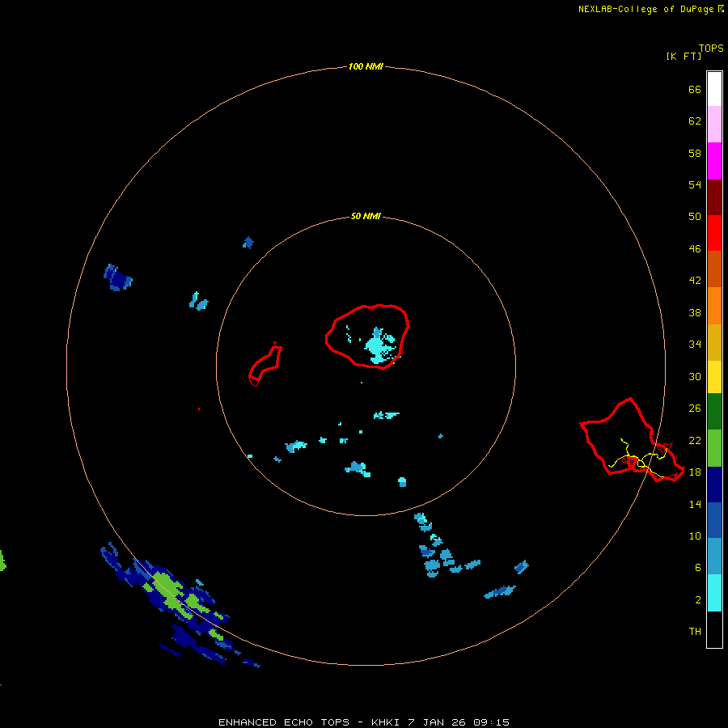The image size is (728, 728).
Task: Click the island outline with yellow roads at right
Action: (x=632, y=440)
